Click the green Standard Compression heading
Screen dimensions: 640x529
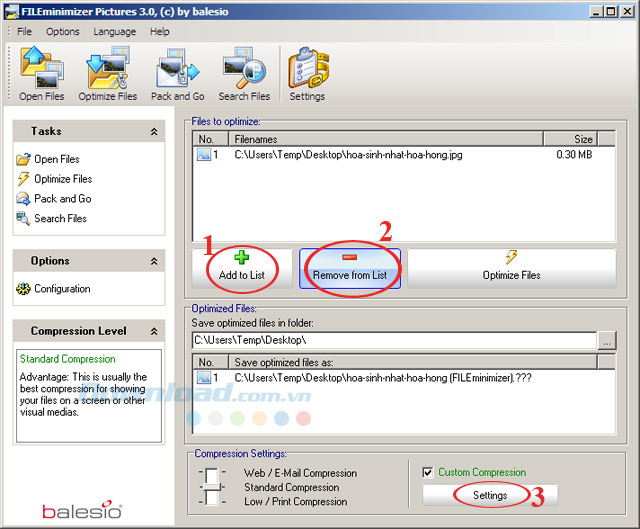[68, 359]
